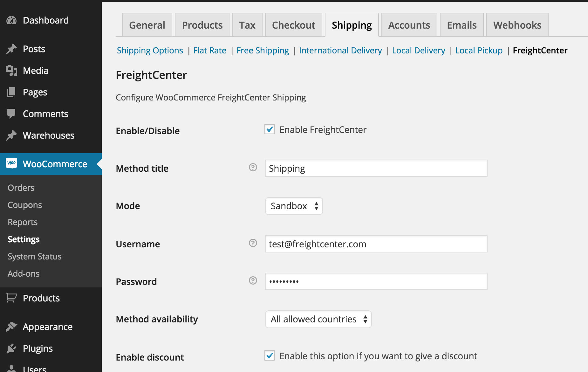
Task: Open the Reports submenu item
Action: tap(23, 222)
